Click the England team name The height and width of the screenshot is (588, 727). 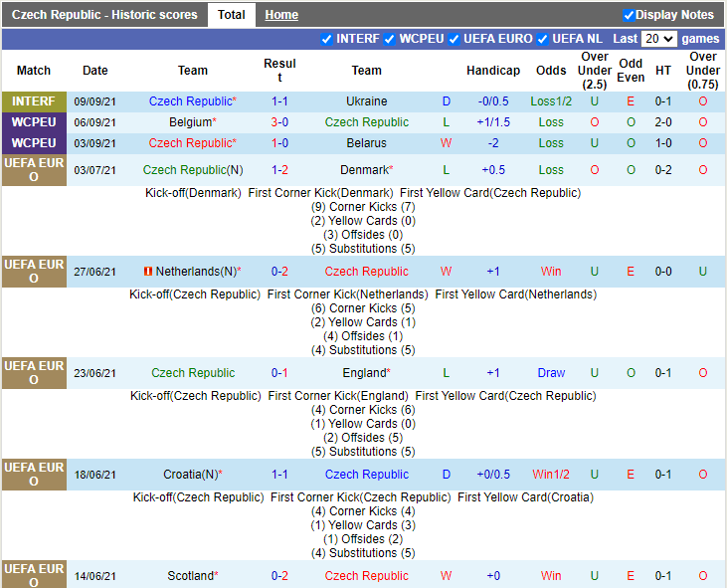363,373
